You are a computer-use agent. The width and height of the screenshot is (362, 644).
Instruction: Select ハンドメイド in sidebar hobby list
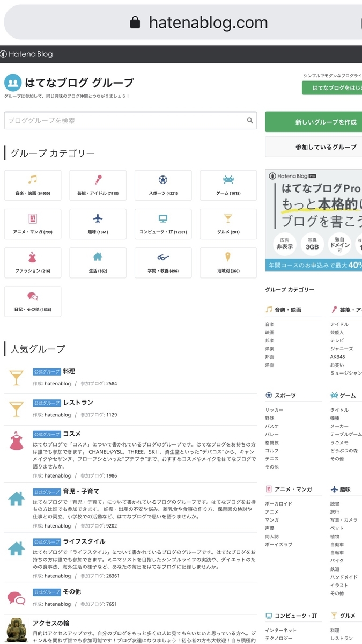[x=344, y=577]
